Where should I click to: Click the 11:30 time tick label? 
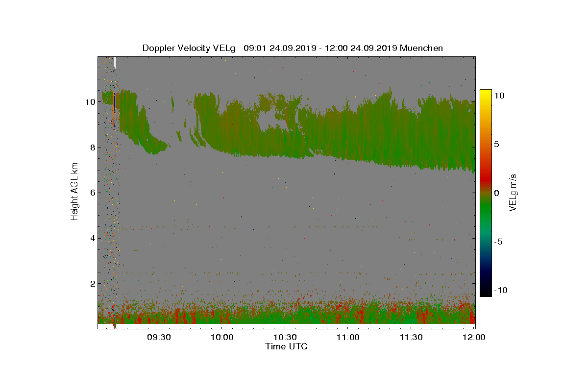(x=411, y=337)
